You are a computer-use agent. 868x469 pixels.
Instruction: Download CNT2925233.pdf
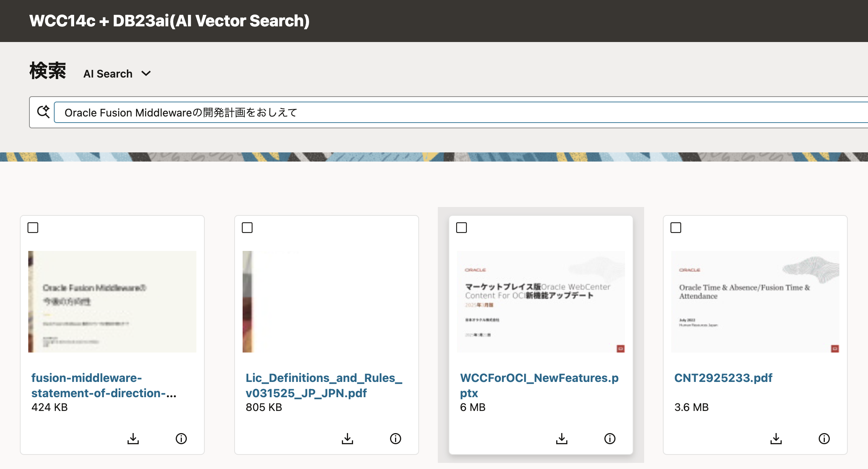click(x=776, y=438)
